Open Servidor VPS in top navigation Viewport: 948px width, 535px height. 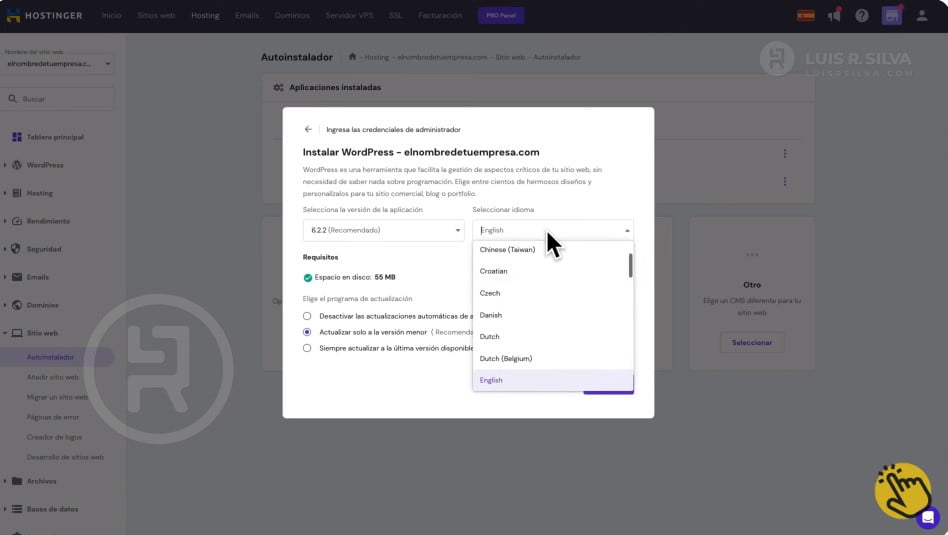(349, 15)
